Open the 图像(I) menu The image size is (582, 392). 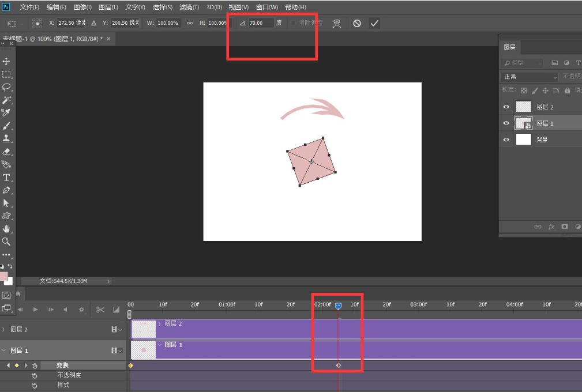click(x=82, y=7)
